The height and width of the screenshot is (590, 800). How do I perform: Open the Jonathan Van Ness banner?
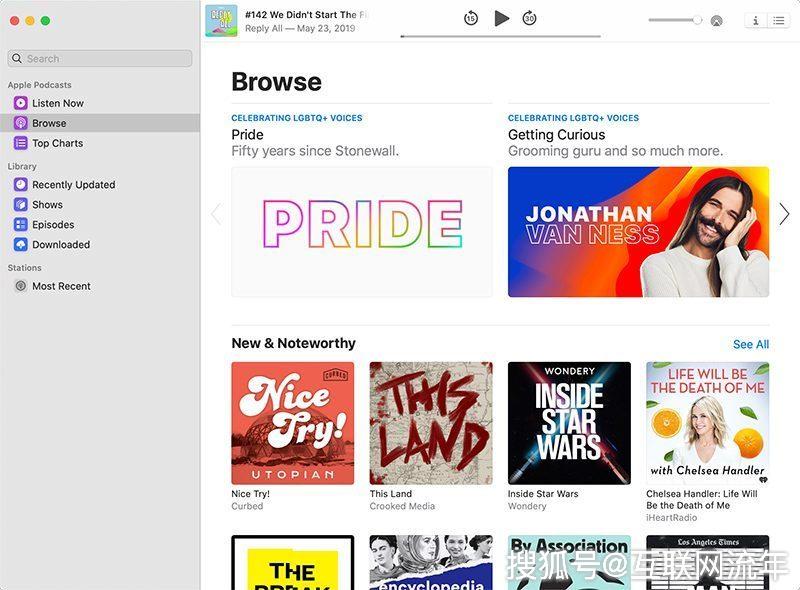coord(638,232)
